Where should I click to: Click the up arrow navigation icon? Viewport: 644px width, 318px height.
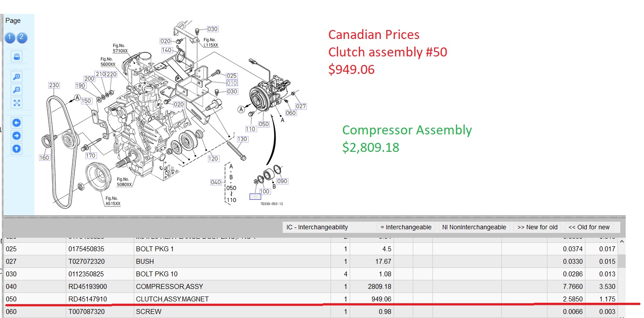tap(17, 149)
